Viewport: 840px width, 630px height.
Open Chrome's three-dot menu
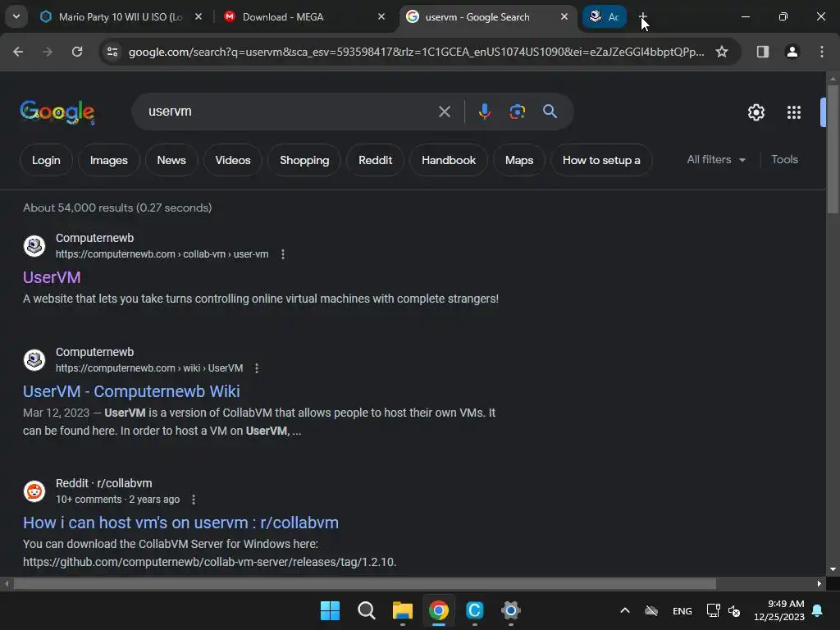821,52
